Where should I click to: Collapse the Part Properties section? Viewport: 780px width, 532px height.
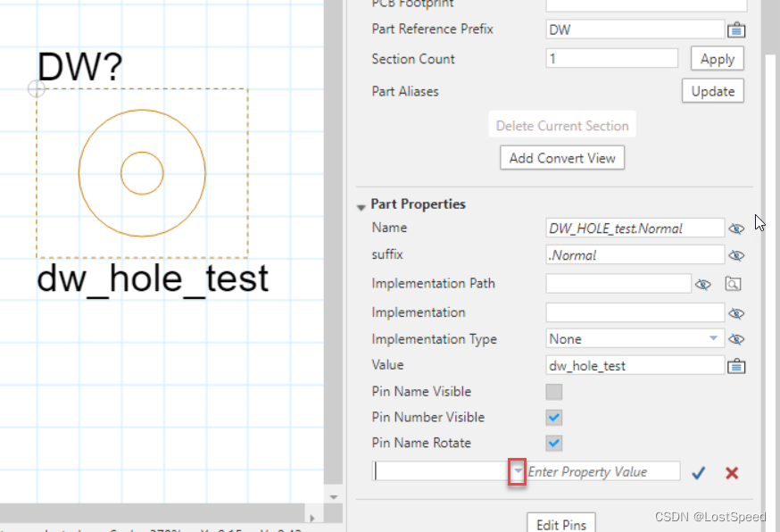pyautogui.click(x=361, y=205)
